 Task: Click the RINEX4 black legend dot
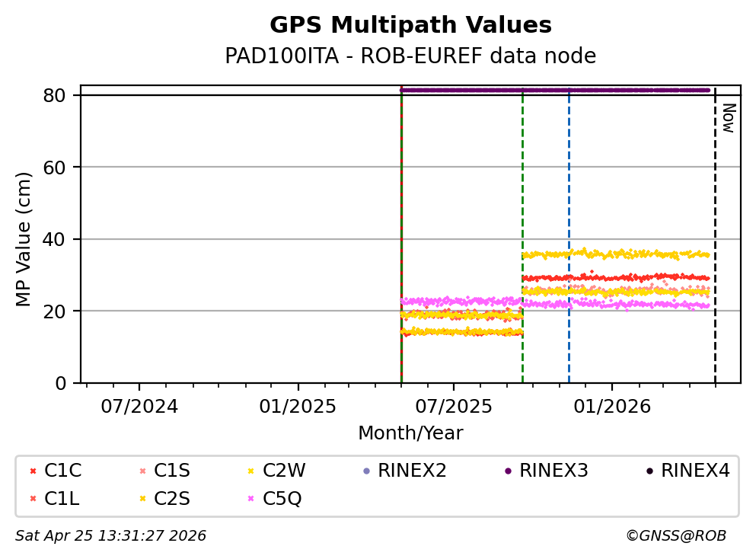click(649, 471)
